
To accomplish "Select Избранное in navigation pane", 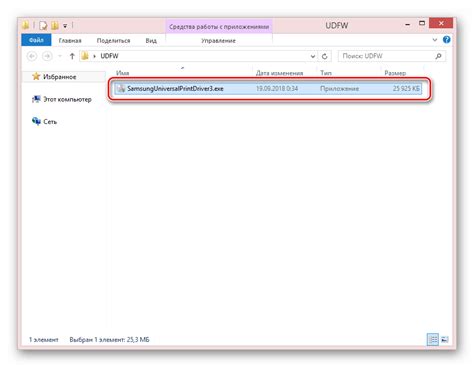I will pos(60,77).
